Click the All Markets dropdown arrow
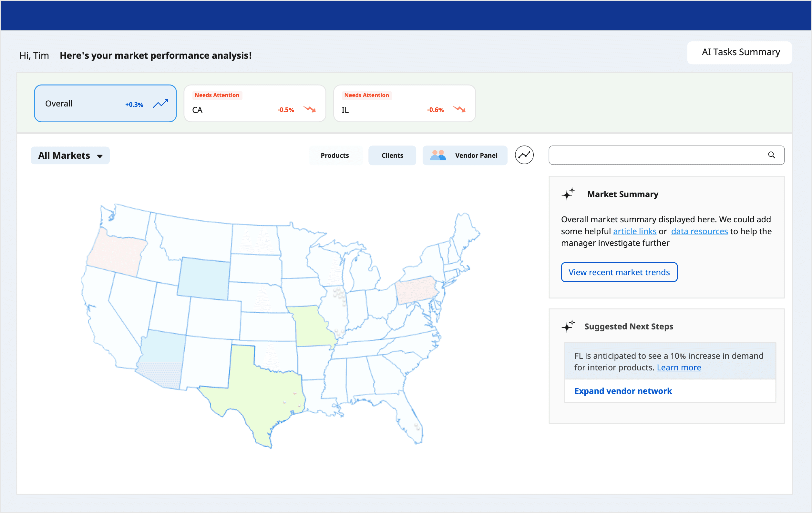This screenshot has width=812, height=513. [100, 156]
